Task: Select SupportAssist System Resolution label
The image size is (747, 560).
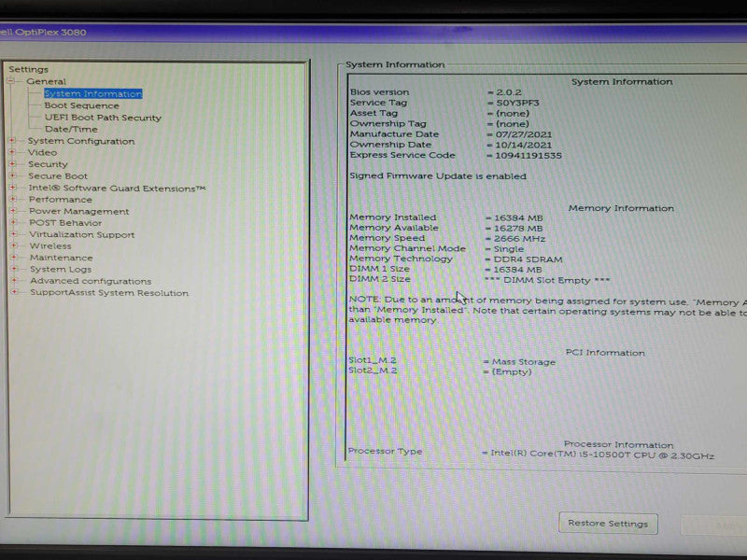Action: pos(109,293)
